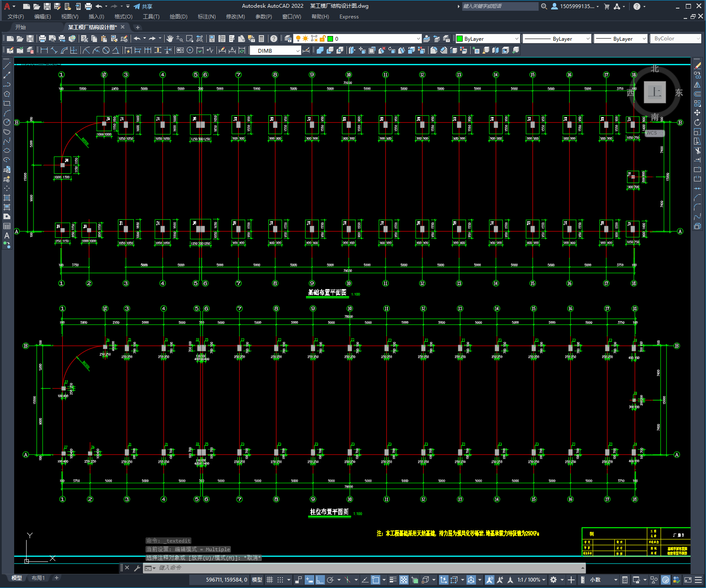Viewport: 706px width, 588px height.
Task: Click the Center Mark tool
Action: (190, 50)
